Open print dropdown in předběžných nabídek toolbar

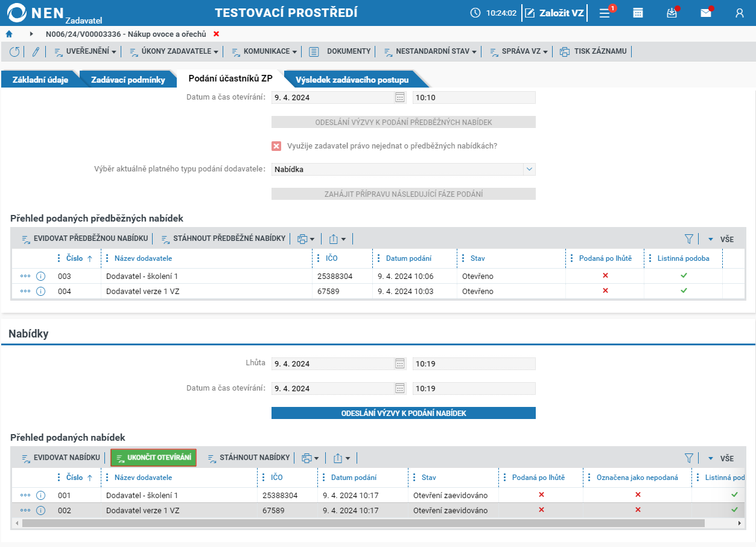306,239
